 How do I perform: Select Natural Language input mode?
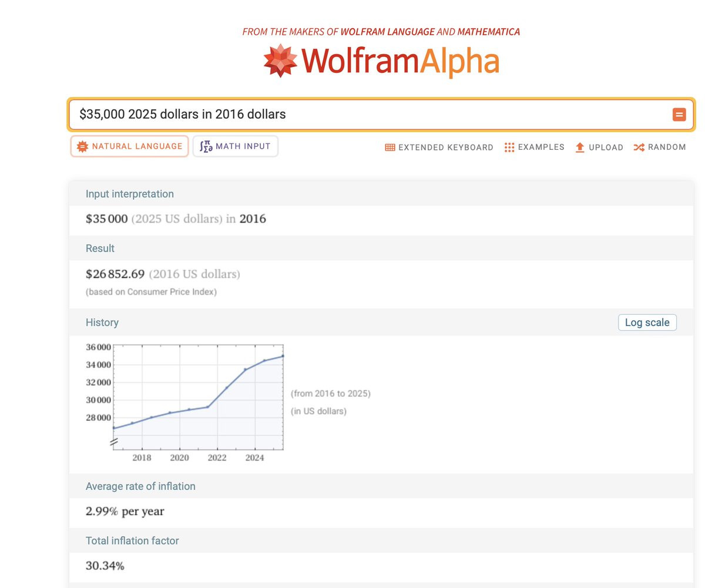click(130, 146)
